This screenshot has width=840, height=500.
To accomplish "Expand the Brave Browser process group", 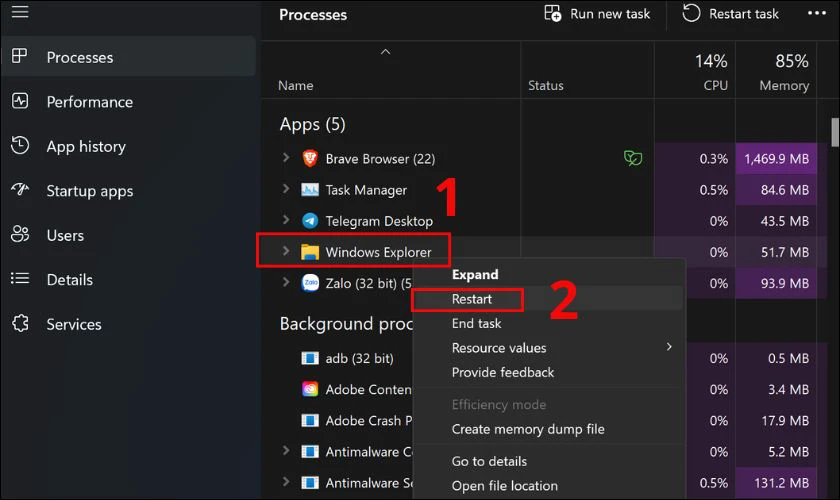I will pos(286,158).
